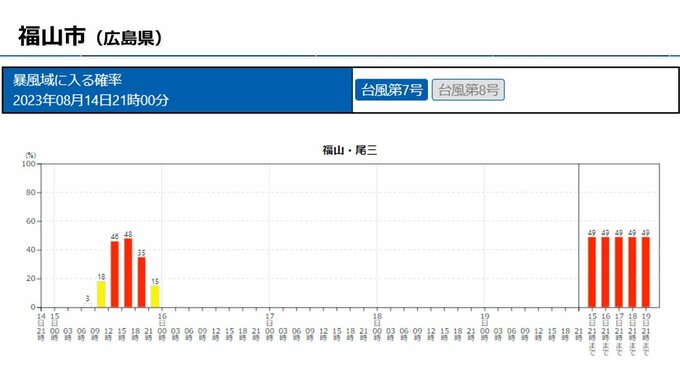Click the 18日21時まで cumulative red bar

(x=632, y=272)
